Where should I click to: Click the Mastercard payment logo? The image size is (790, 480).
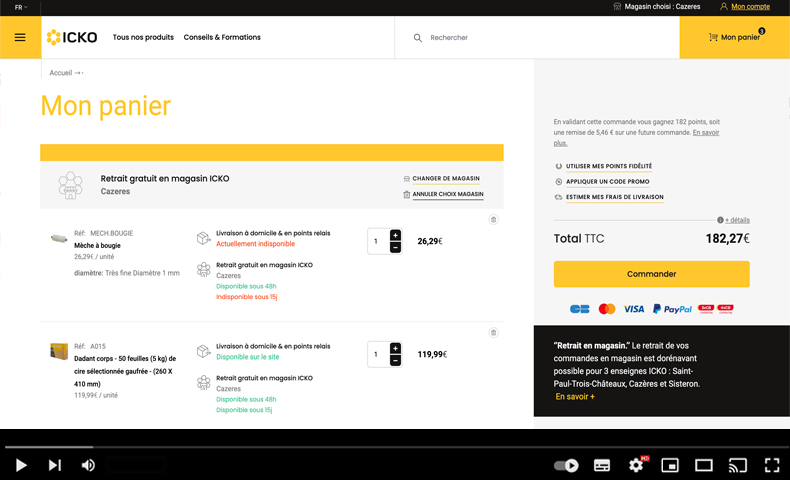pyautogui.click(x=607, y=309)
